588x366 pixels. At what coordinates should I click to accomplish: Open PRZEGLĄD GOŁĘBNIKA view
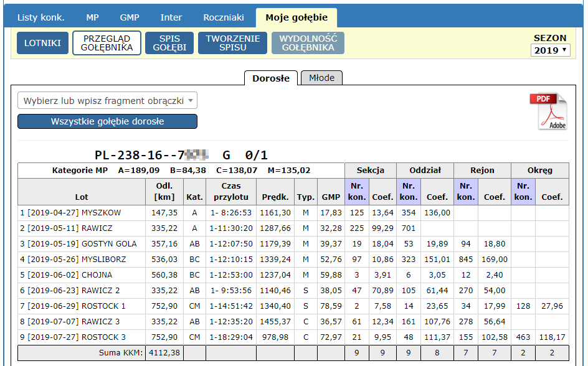click(107, 43)
